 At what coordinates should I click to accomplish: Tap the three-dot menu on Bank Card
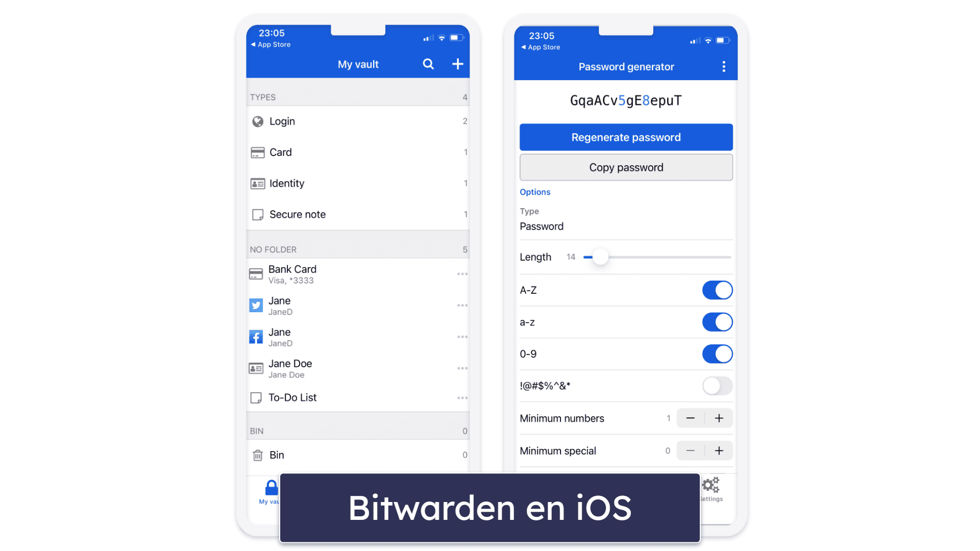pos(463,274)
